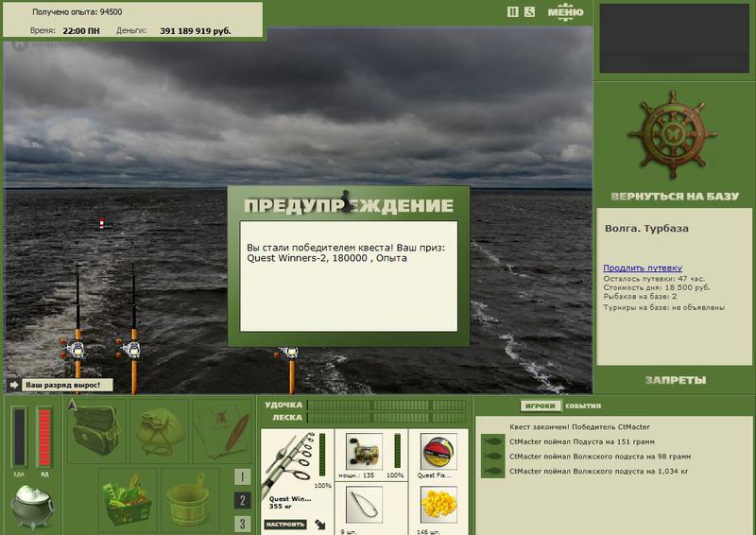Click the ship steering wheel
The height and width of the screenshot is (535, 756).
pyautogui.click(x=673, y=134)
